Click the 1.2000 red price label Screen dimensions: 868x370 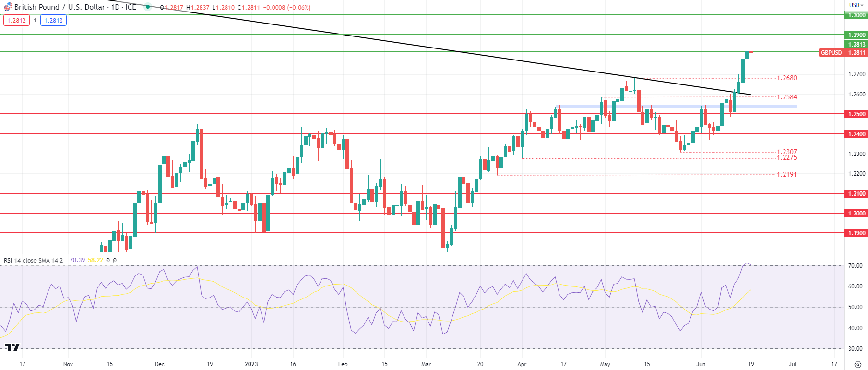tap(856, 214)
